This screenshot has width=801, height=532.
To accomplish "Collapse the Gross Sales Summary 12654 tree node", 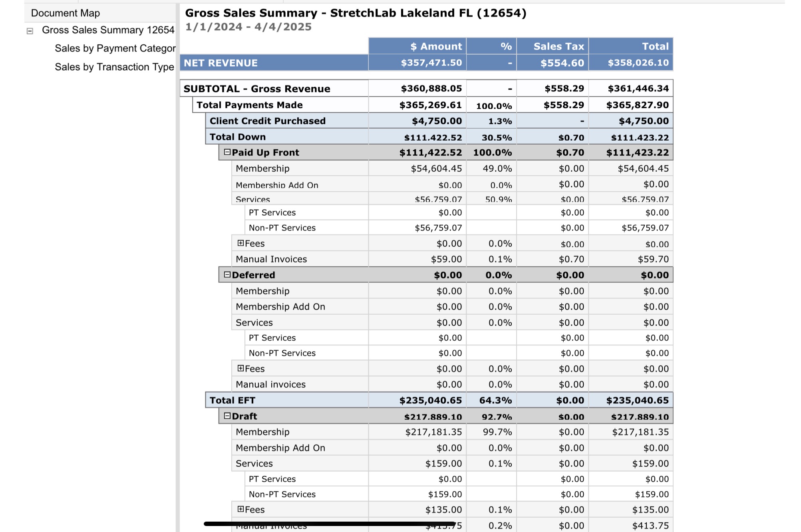I will [x=30, y=31].
